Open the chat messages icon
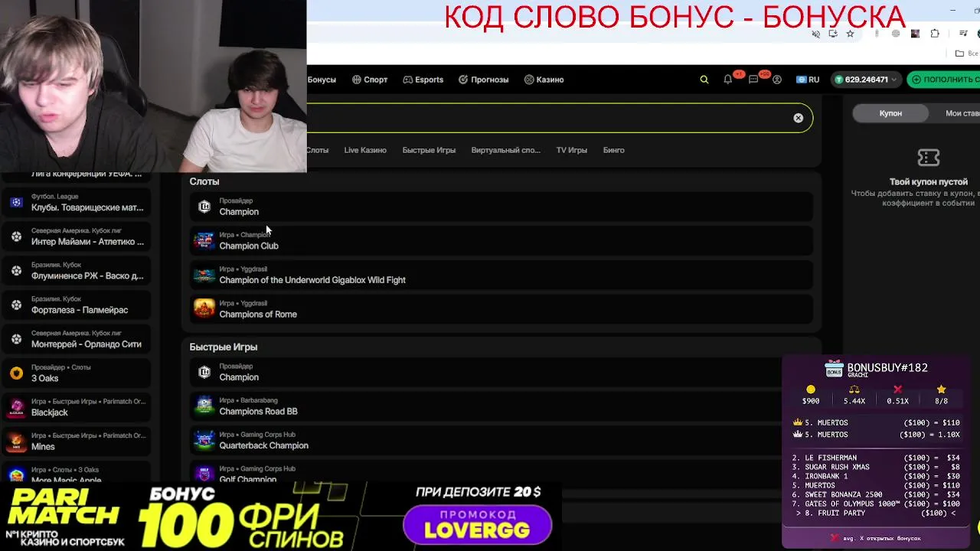The width and height of the screenshot is (980, 551). click(x=753, y=80)
